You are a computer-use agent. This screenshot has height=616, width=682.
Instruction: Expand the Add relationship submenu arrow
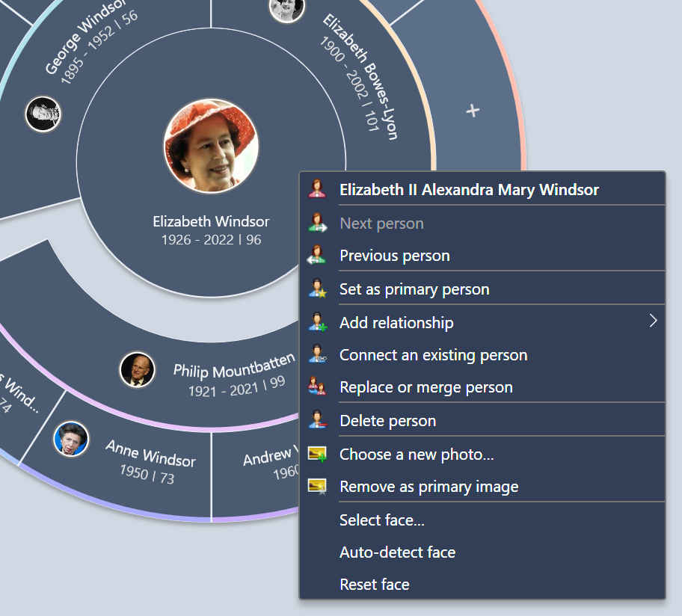click(652, 321)
